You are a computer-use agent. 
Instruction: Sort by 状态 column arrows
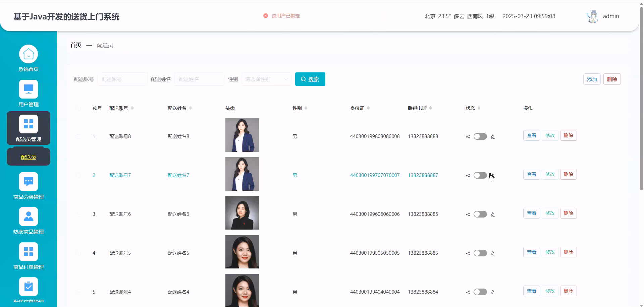click(x=479, y=108)
